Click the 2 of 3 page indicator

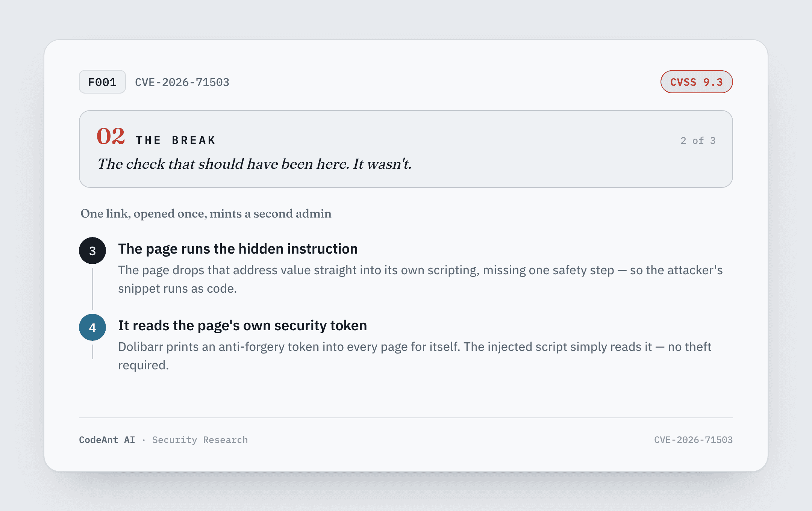698,141
